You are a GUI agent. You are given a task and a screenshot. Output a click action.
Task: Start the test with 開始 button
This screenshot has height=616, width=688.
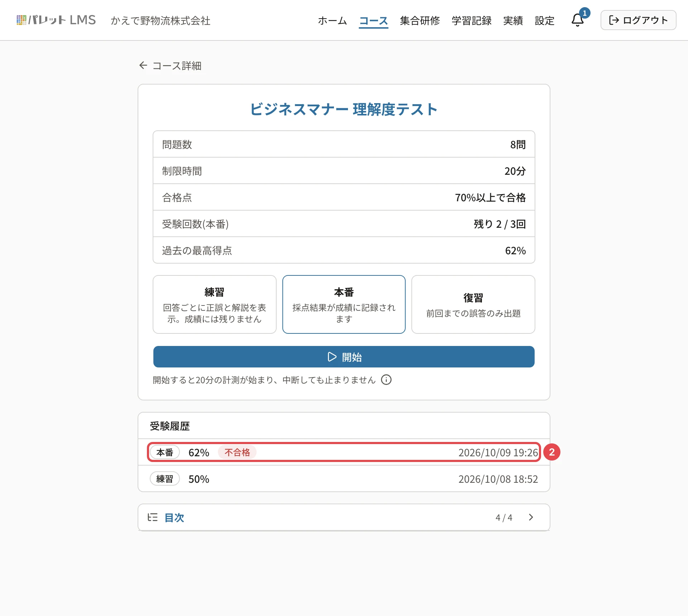click(344, 357)
